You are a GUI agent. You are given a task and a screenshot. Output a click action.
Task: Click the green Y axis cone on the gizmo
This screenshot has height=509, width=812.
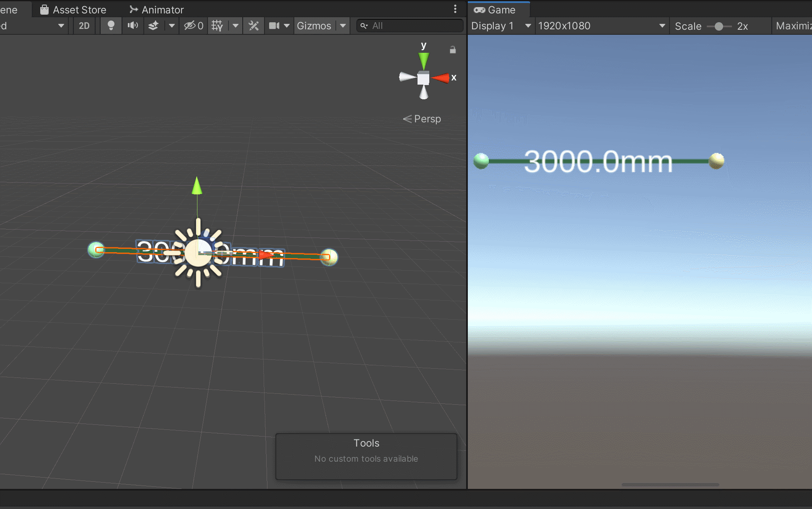tap(423, 59)
